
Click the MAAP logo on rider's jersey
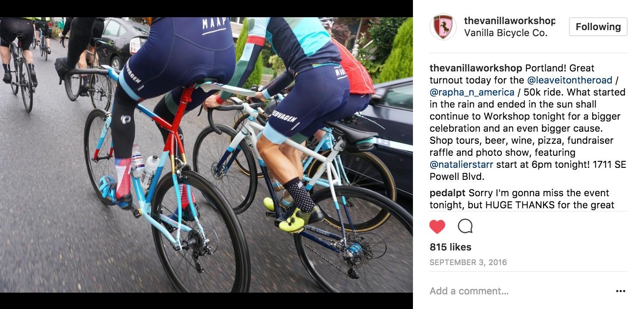[x=215, y=25]
